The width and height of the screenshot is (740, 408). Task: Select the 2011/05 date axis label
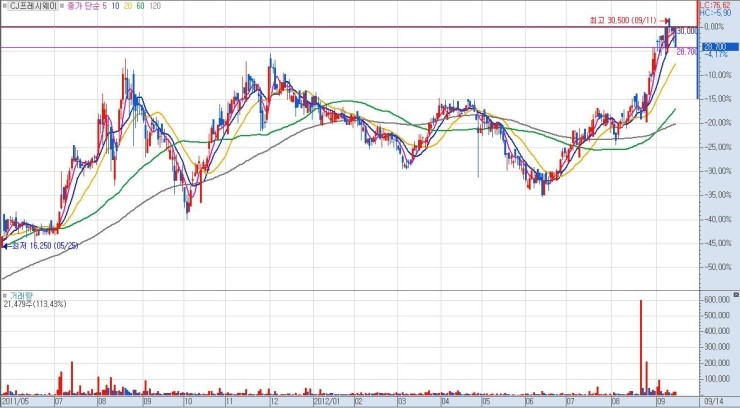click(15, 401)
